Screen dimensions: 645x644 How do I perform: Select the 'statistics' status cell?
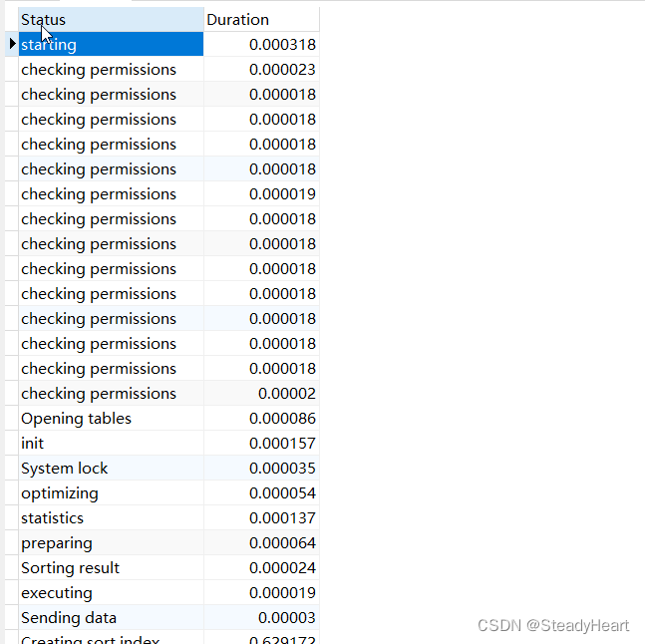(110, 517)
